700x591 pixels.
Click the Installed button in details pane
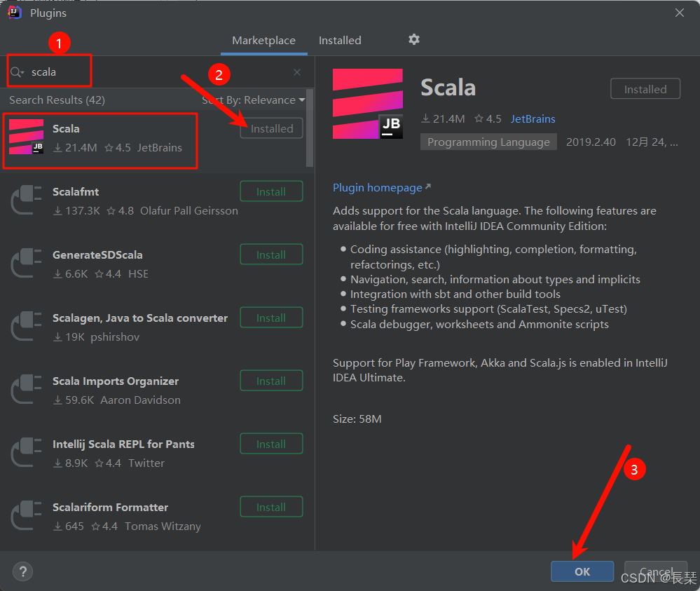point(645,89)
